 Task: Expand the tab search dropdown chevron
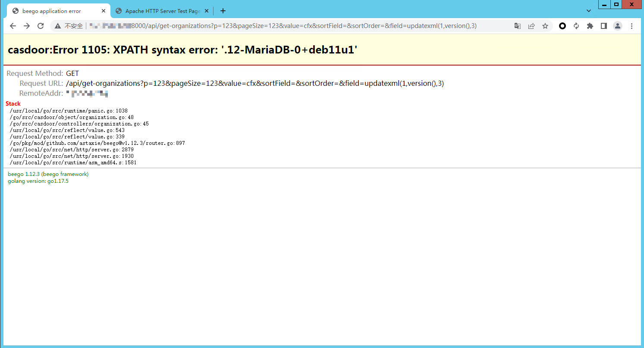coord(589,11)
